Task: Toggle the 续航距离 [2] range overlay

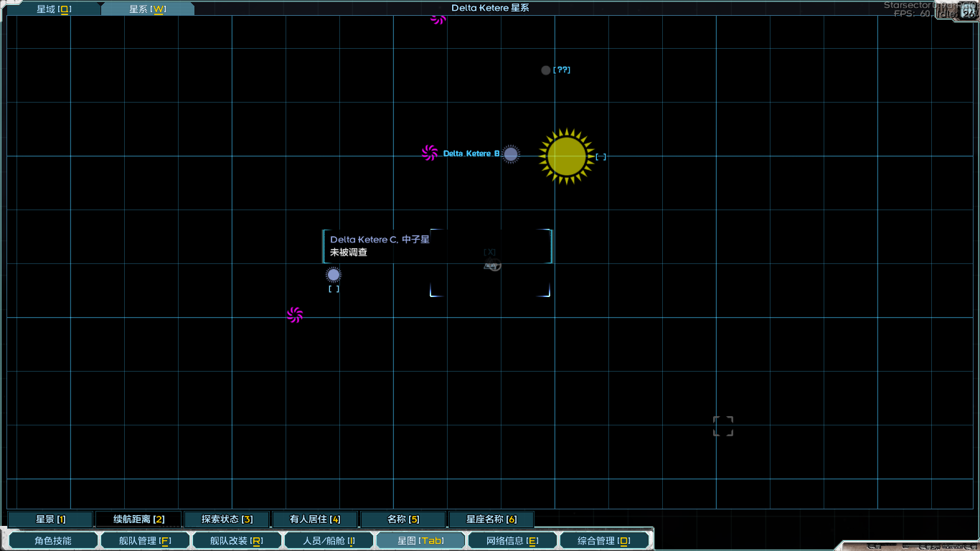Action: (139, 519)
